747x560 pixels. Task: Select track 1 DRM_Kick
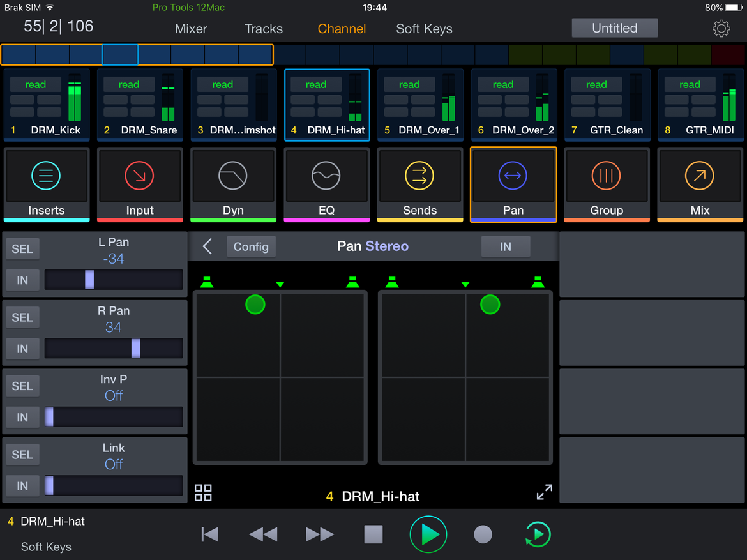click(x=47, y=105)
